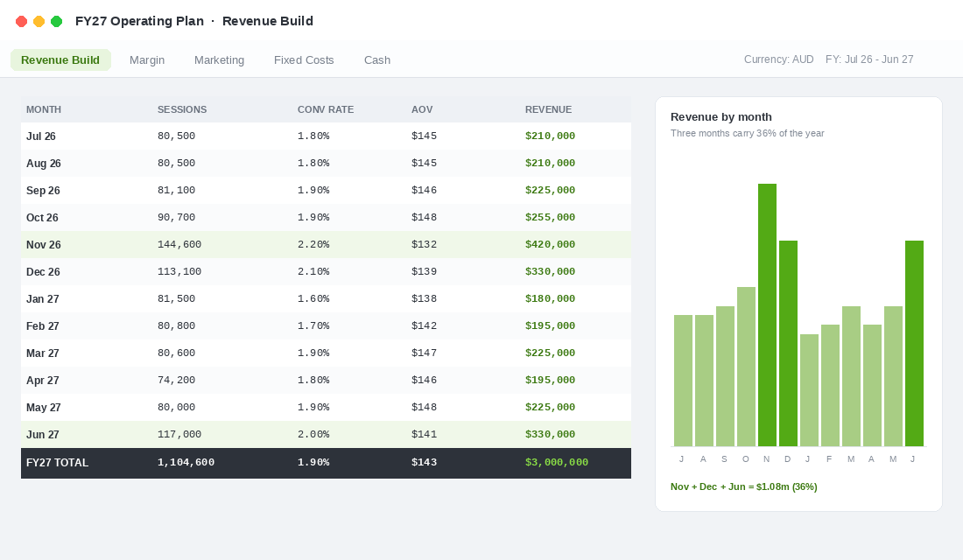Click the September bar in chart
The width and height of the screenshot is (963, 560).
(726, 376)
